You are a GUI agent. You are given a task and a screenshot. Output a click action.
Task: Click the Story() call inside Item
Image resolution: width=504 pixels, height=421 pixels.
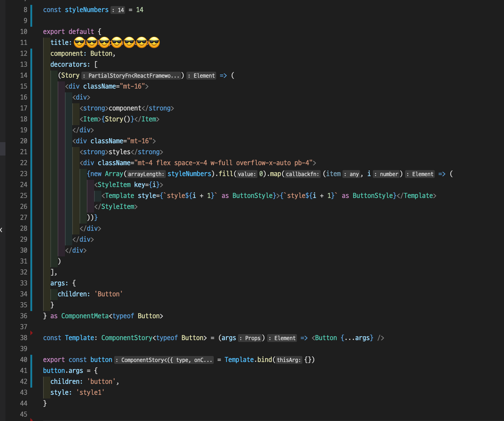(x=117, y=119)
